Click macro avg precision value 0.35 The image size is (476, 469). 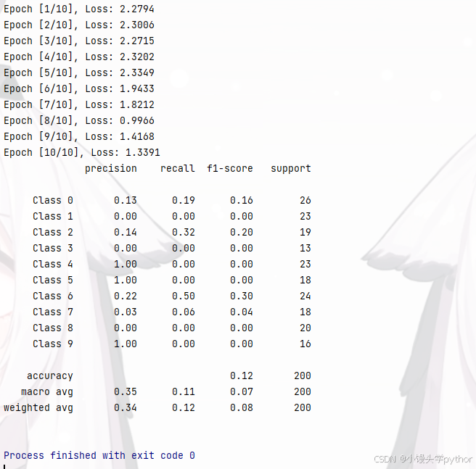click(126, 391)
